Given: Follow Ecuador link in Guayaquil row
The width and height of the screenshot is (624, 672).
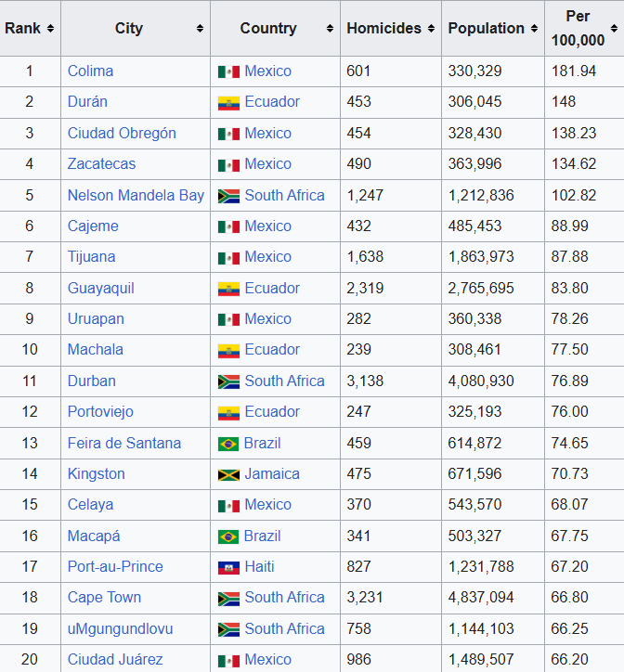Looking at the screenshot, I should [x=272, y=288].
